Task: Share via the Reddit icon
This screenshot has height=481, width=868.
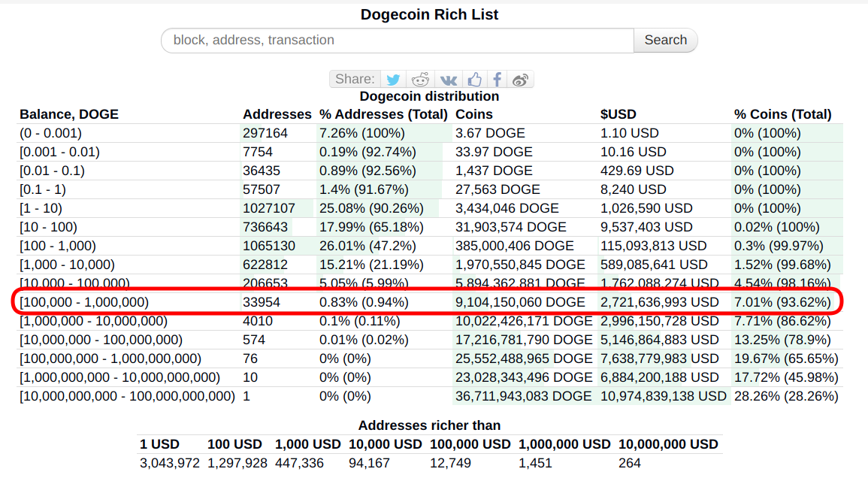Action: [421, 80]
